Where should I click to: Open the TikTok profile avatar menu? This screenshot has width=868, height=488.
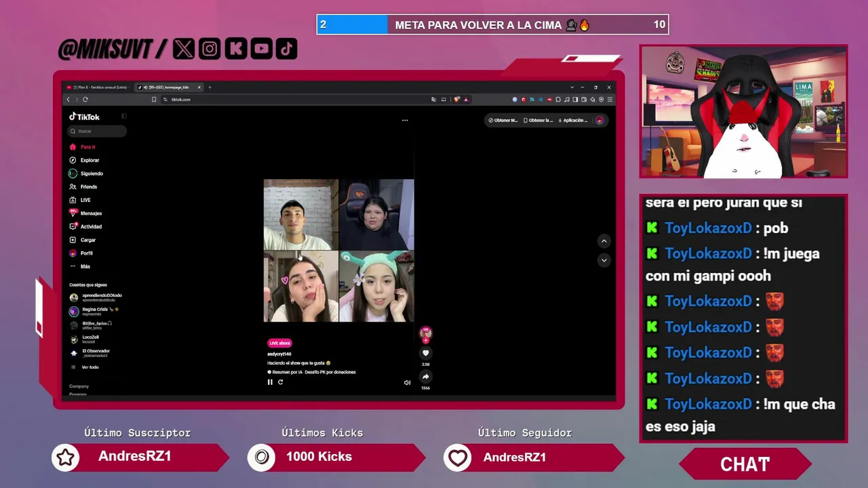[599, 121]
